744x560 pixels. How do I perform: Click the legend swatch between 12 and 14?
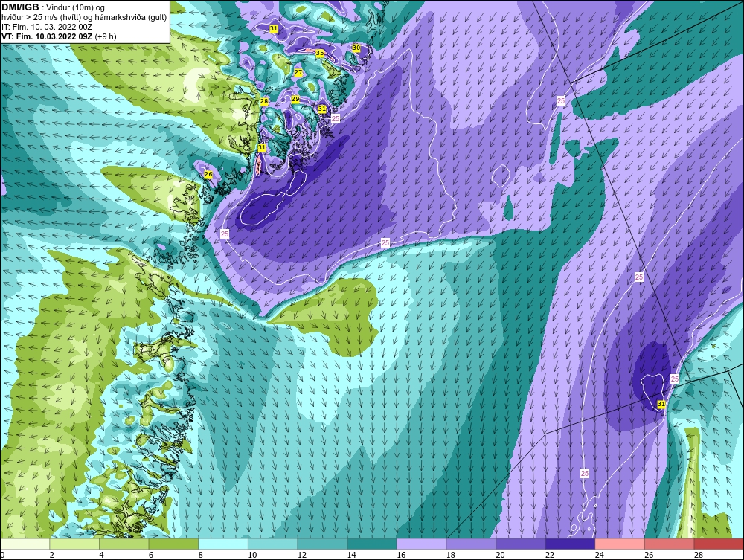(x=322, y=544)
